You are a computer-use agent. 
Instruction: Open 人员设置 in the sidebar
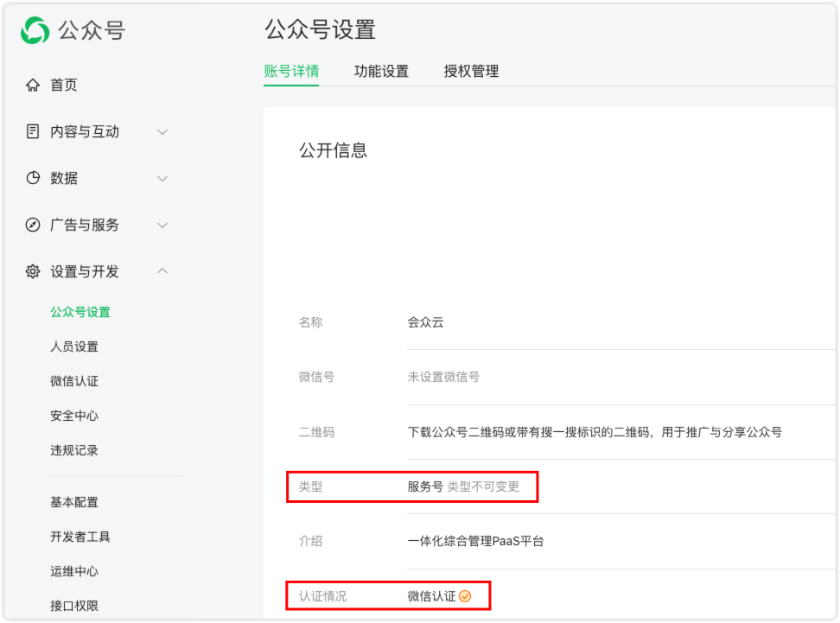[74, 346]
